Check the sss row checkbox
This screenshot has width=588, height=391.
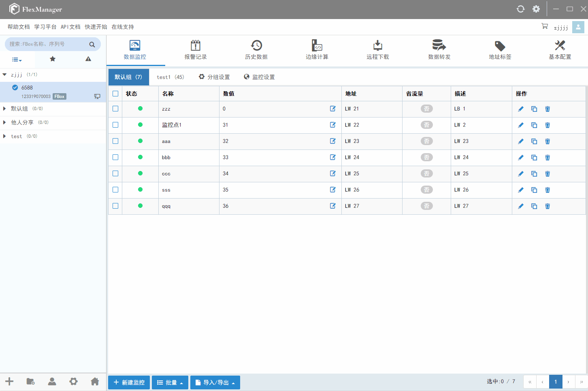pyautogui.click(x=115, y=190)
